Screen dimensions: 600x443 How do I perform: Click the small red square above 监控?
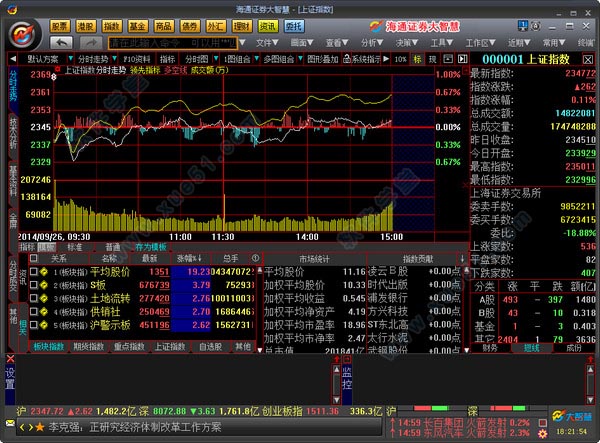click(347, 359)
